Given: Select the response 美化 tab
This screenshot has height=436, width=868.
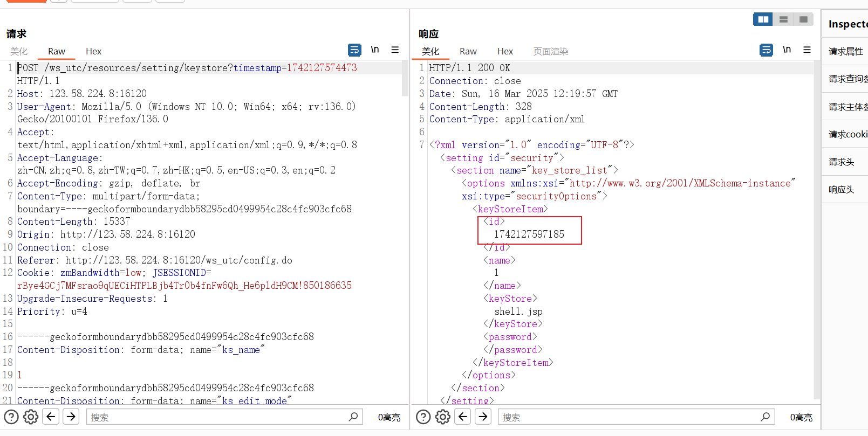Looking at the screenshot, I should tap(430, 51).
